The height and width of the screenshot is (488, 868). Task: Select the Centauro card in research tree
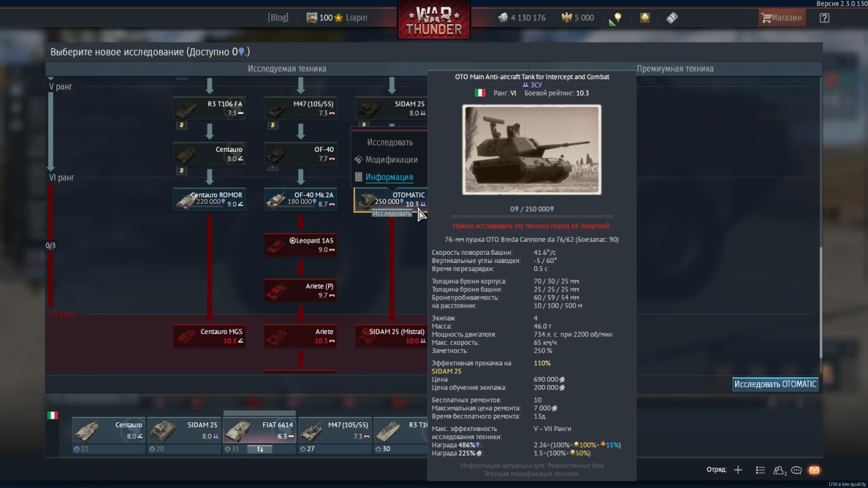coord(210,154)
